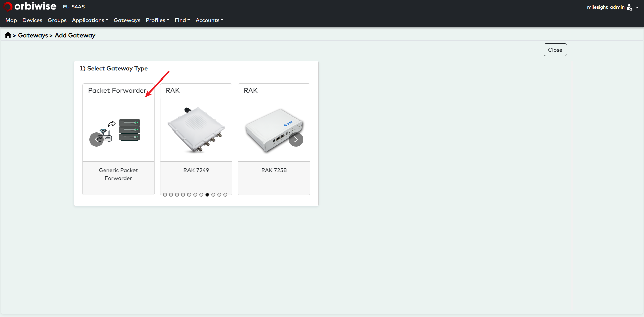Open the Map page
644x317 pixels.
[11, 20]
